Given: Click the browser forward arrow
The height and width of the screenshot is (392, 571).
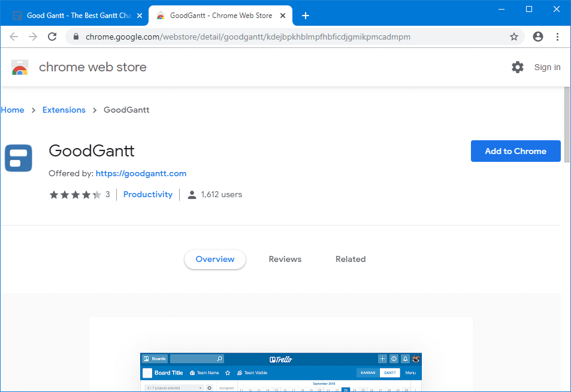Looking at the screenshot, I should click(x=33, y=37).
